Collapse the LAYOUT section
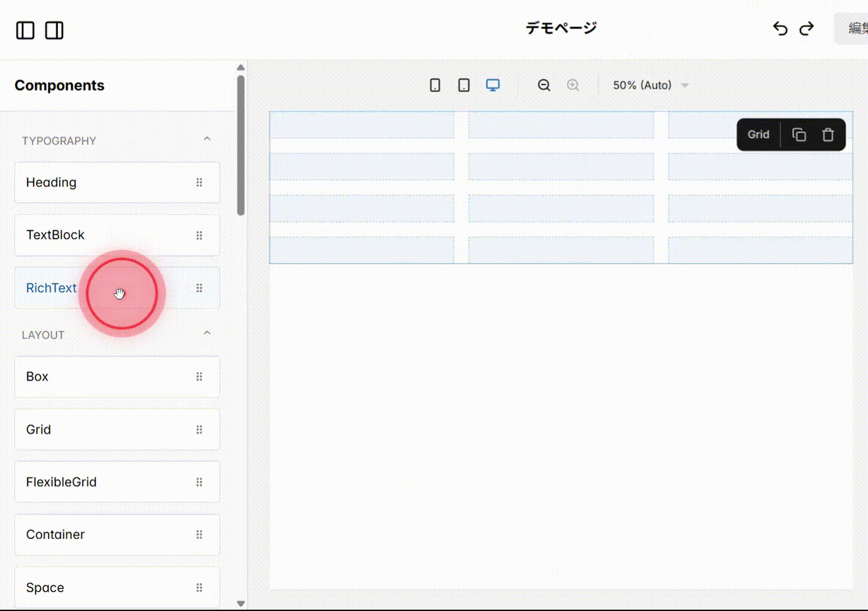 tap(207, 332)
